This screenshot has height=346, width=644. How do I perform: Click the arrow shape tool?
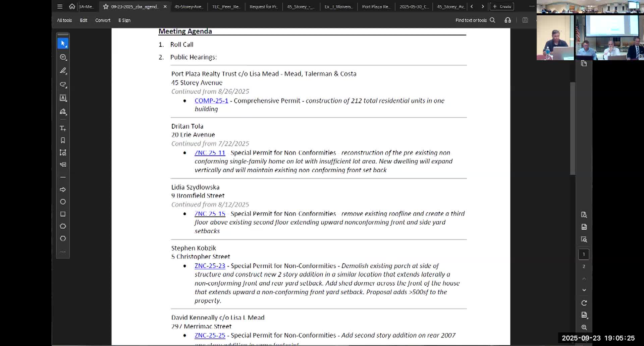pos(63,190)
